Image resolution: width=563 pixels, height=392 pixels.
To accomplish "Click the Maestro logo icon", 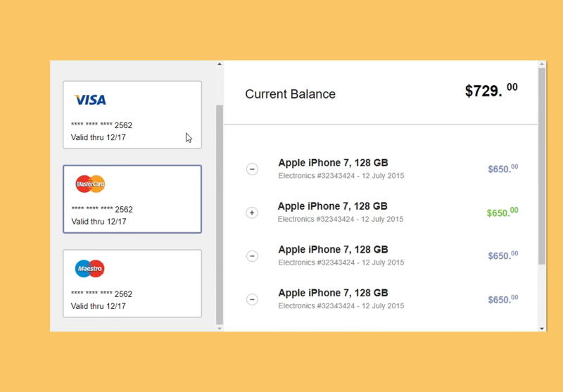I will 89,268.
